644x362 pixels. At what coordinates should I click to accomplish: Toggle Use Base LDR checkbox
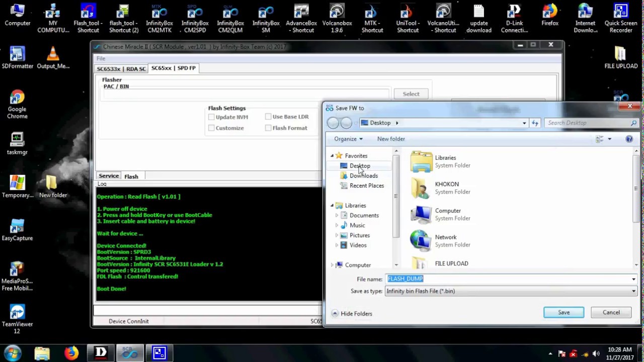268,117
